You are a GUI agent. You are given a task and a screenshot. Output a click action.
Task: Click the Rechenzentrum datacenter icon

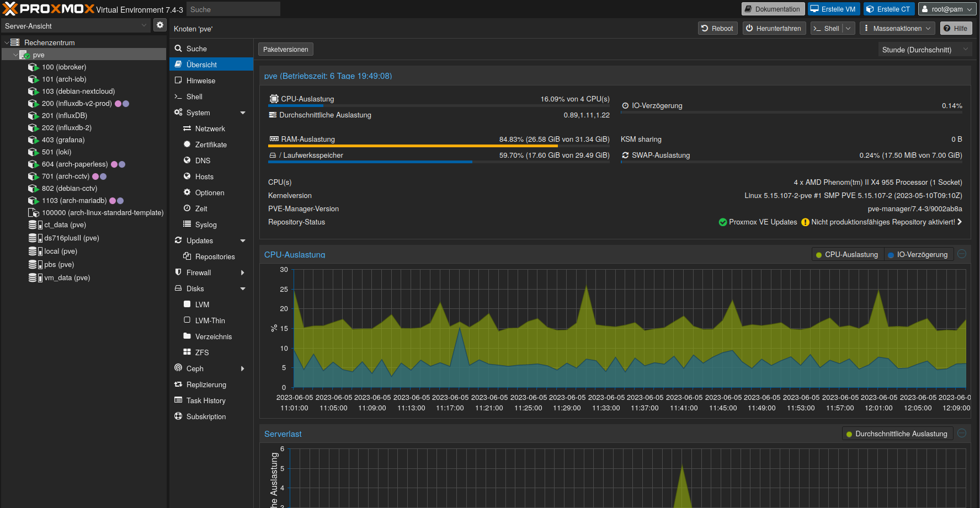coord(15,42)
